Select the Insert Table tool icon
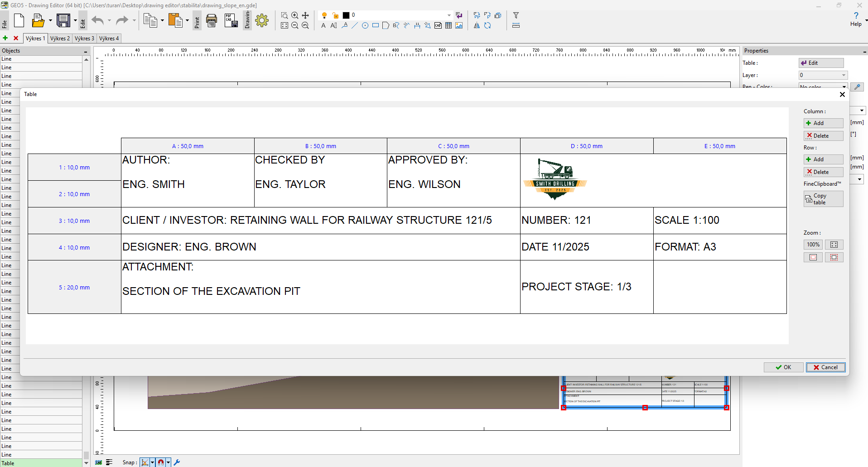The width and height of the screenshot is (868, 467). pos(448,26)
